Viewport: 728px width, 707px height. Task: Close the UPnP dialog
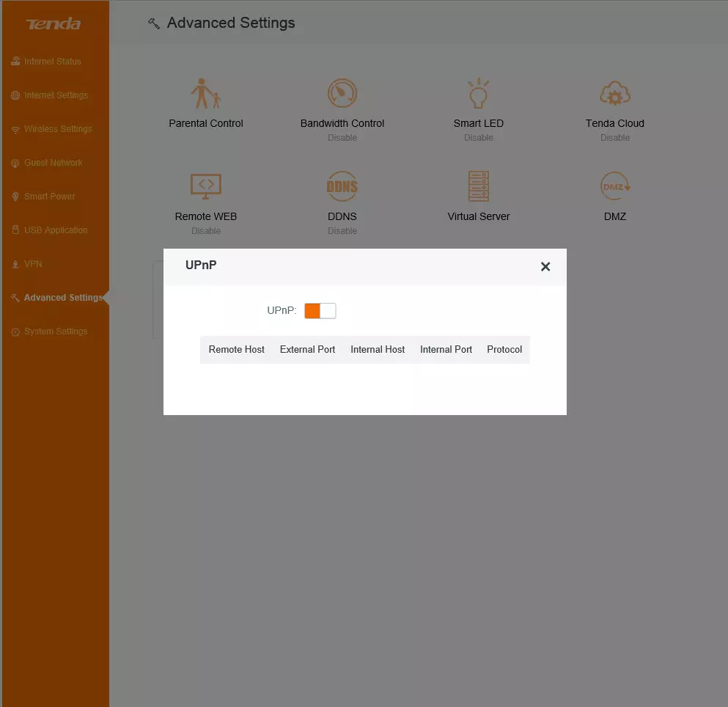(545, 267)
